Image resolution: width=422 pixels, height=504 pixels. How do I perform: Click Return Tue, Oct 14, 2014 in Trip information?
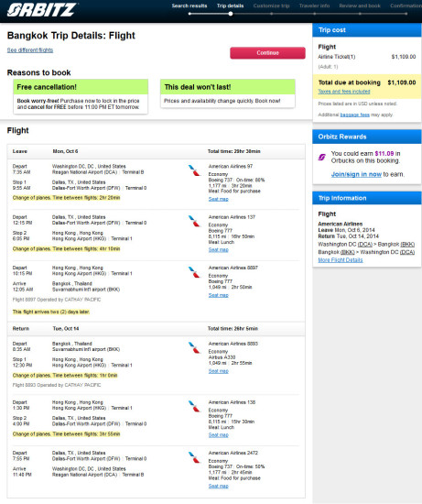tap(348, 236)
